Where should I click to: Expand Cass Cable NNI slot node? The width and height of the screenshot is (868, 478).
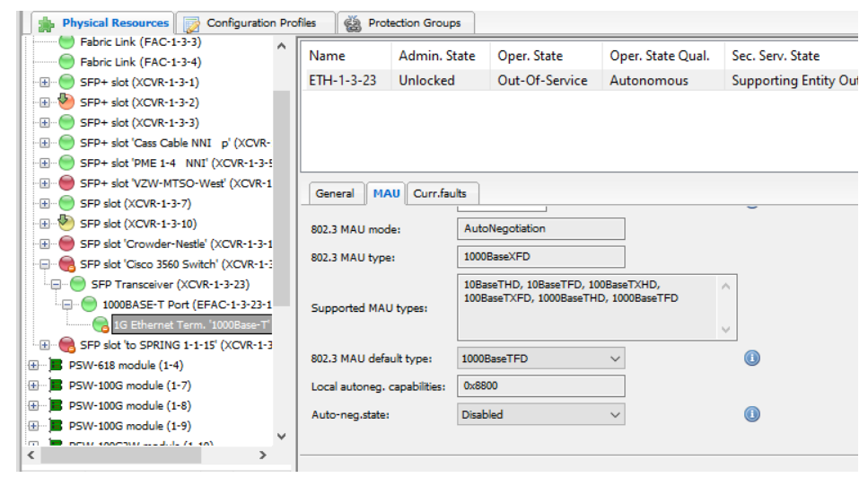click(x=45, y=143)
